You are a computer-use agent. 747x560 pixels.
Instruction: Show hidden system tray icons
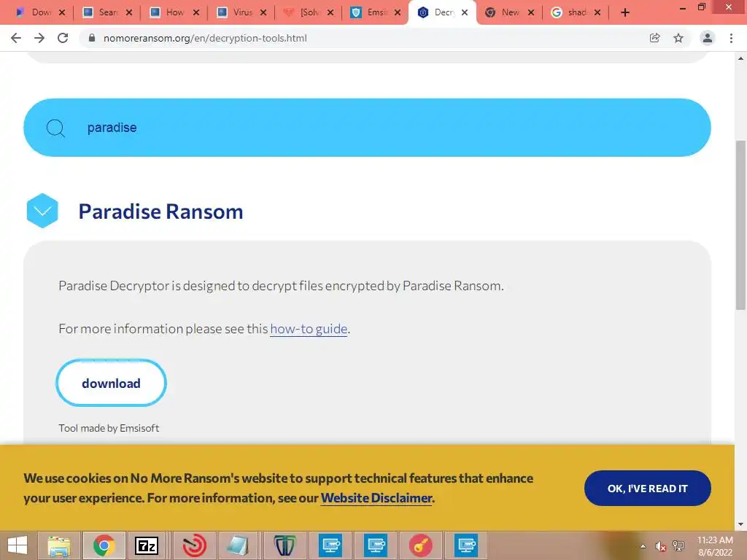643,546
